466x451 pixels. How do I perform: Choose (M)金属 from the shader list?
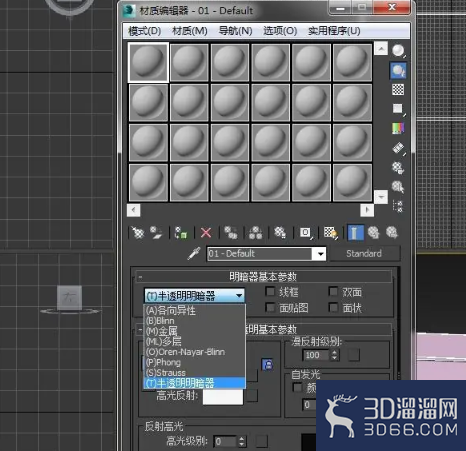[194, 331]
